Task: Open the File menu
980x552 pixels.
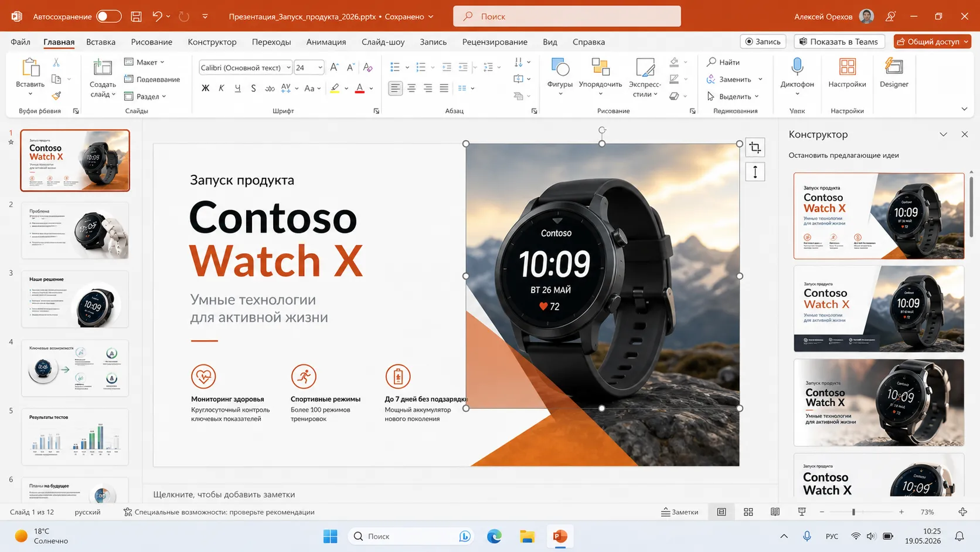Action: pos(21,42)
